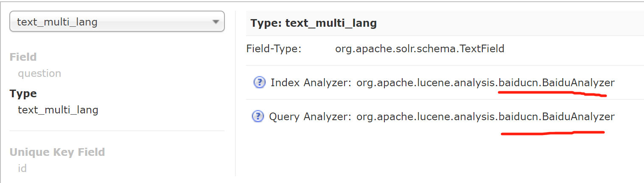Open the question field link
The width and height of the screenshot is (644, 183).
(x=39, y=73)
